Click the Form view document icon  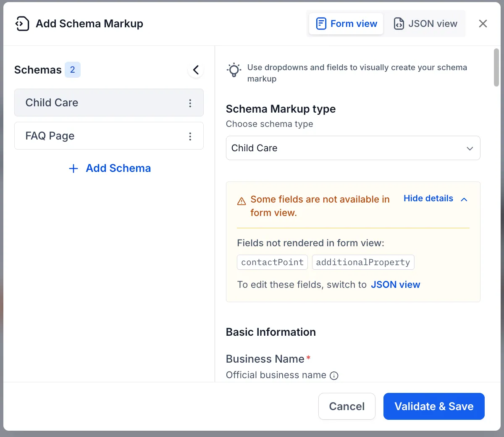point(320,24)
